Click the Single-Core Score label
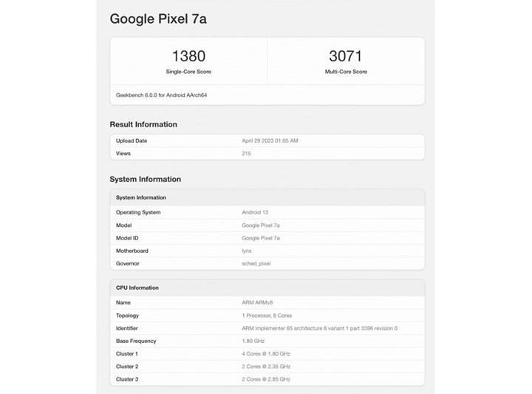Viewport: 532px width, 394px height. tap(188, 72)
